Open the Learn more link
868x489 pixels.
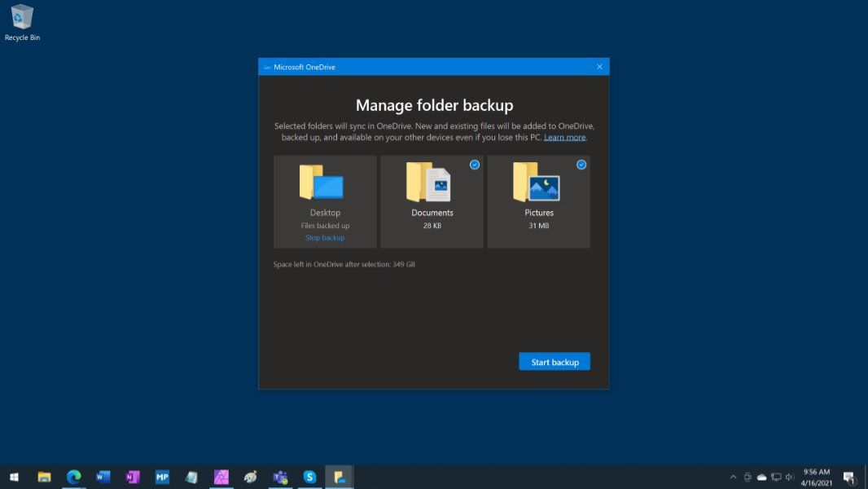pos(564,138)
